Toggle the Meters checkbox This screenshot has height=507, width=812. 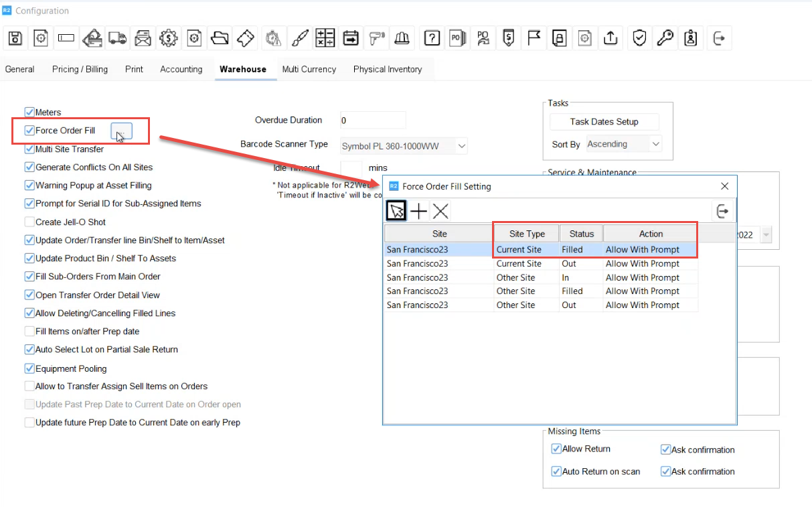[29, 113]
